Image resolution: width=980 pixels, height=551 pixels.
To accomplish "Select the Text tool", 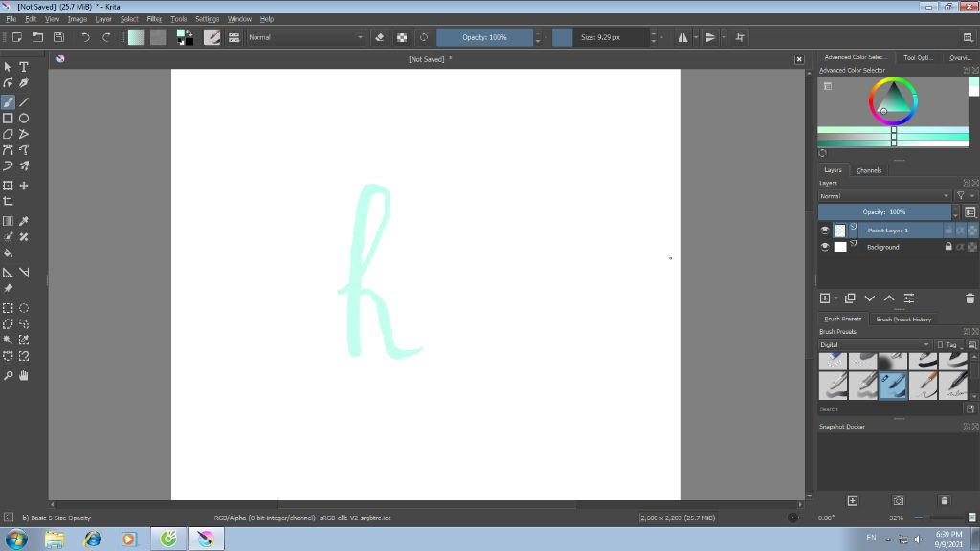I will pyautogui.click(x=24, y=67).
